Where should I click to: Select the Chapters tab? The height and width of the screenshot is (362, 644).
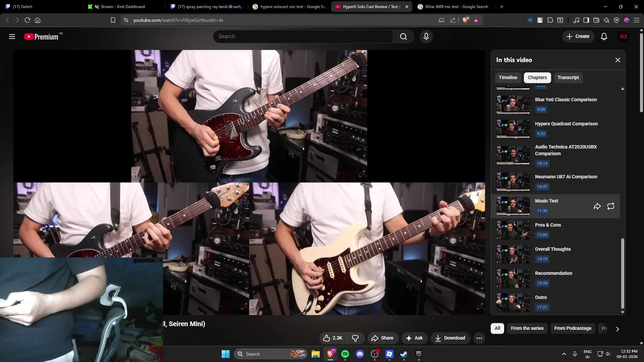click(537, 77)
